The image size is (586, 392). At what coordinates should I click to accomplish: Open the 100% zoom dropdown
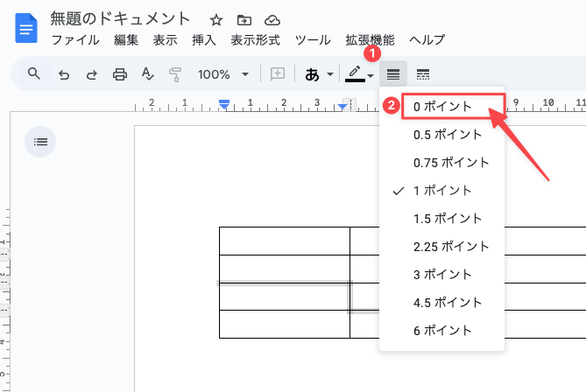pos(223,74)
